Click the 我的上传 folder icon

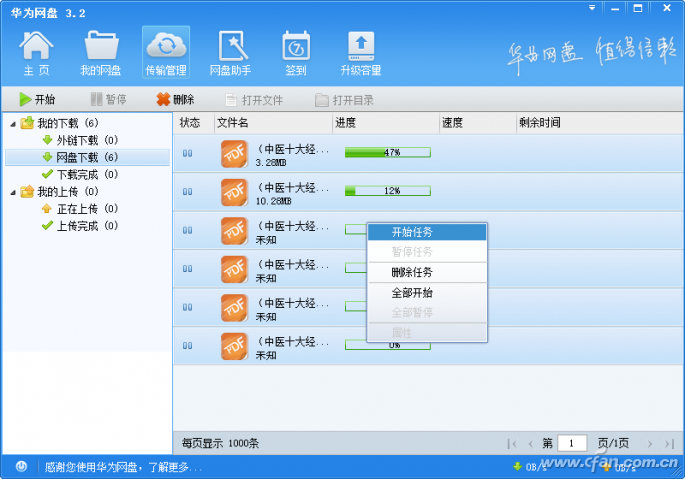coord(27,191)
